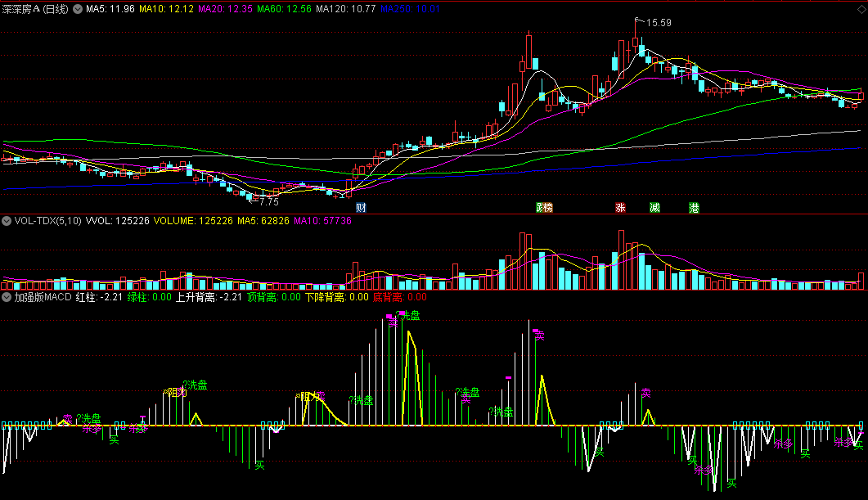Screen dimensions: 868x500
Task: Click the 15.59 high price label
Action: [659, 23]
